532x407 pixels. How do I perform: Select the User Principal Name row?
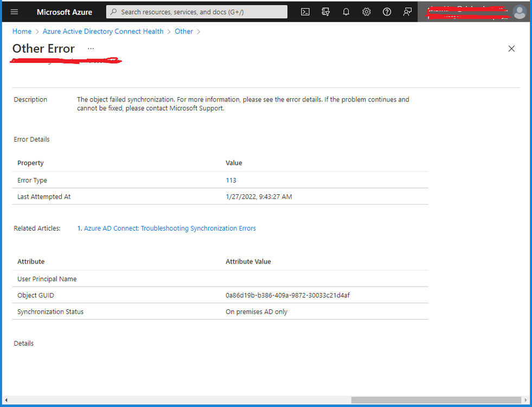pyautogui.click(x=220, y=279)
